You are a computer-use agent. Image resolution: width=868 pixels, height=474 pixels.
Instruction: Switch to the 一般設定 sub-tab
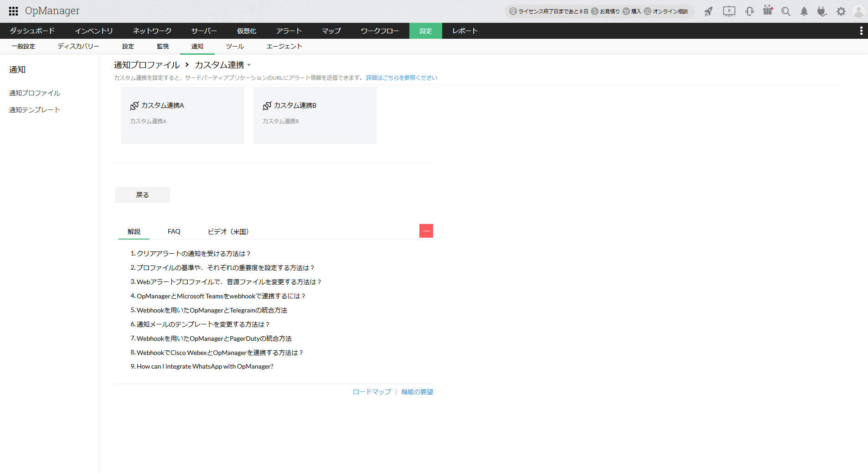23,47
